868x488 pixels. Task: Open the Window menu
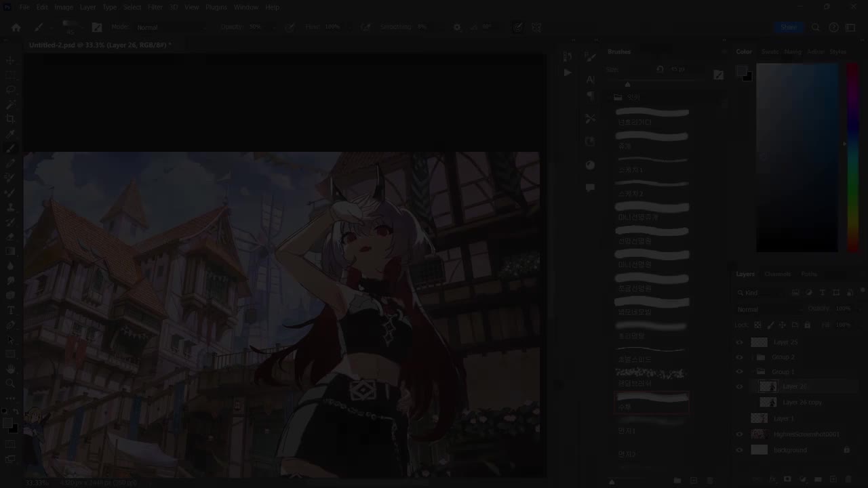[246, 7]
